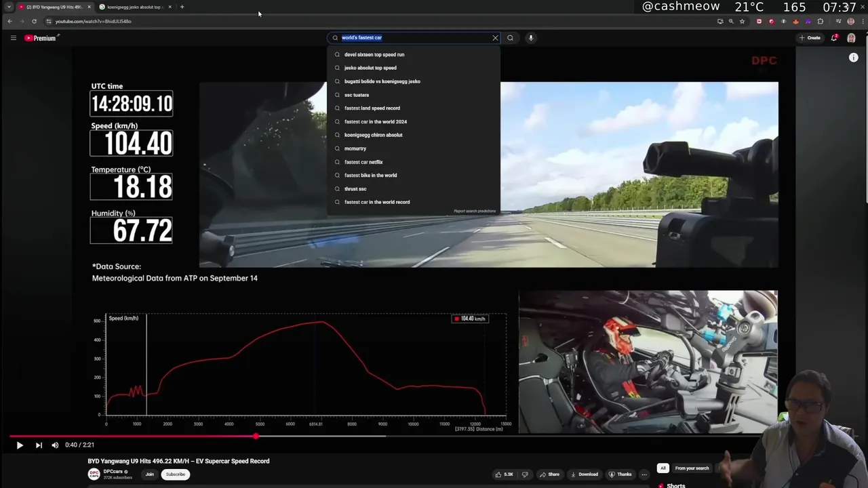Open the tab search dropdown arrow

[9, 7]
